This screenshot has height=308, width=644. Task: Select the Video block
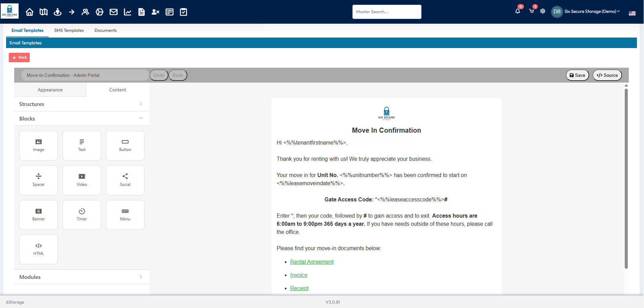point(82,180)
